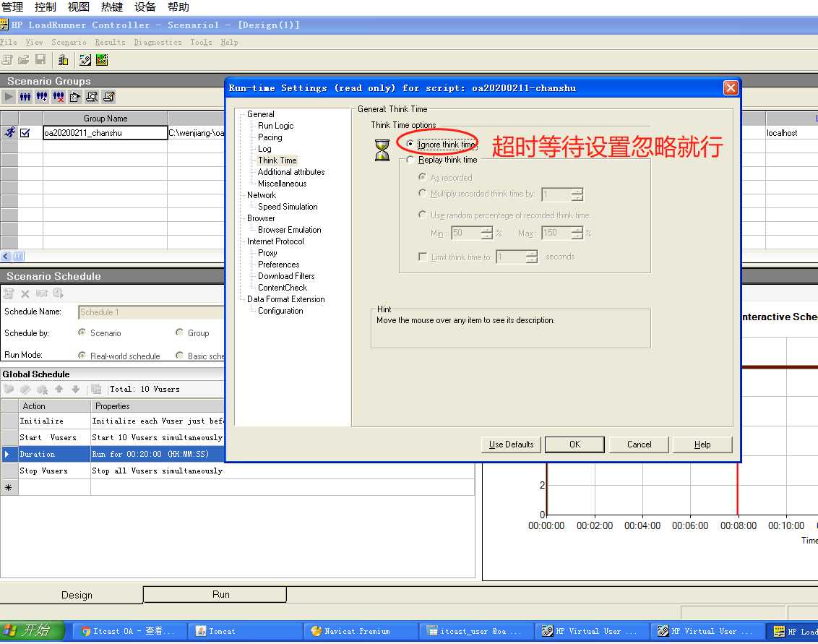Viewport: 818px width, 644px height.
Task: Click the schedule start-time clock icon
Action: [x=58, y=293]
